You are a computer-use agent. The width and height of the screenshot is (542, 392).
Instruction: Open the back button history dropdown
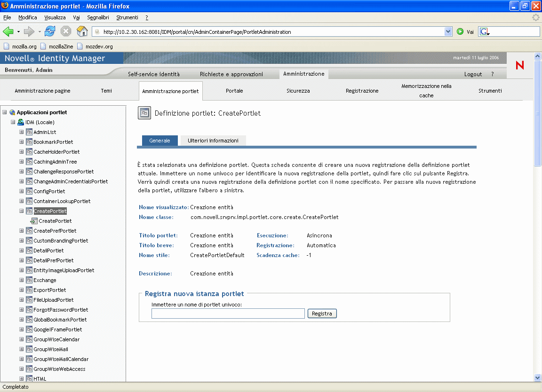18,32
